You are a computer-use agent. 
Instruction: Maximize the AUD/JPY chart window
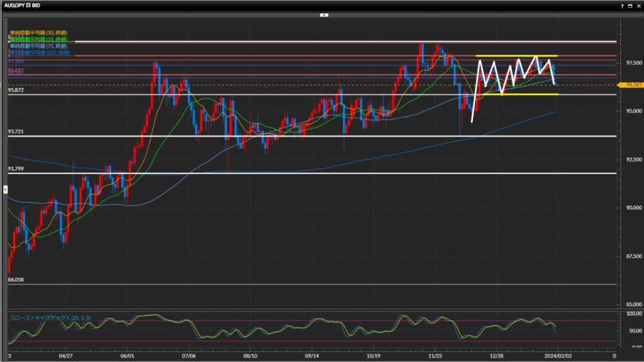coord(630,5)
